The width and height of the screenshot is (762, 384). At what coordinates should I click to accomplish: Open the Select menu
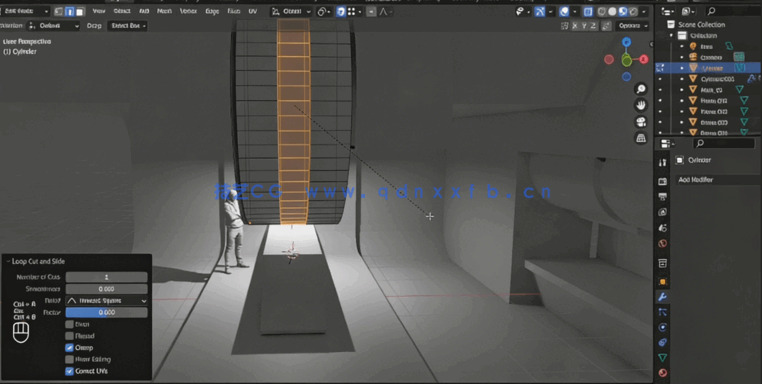pyautogui.click(x=121, y=11)
